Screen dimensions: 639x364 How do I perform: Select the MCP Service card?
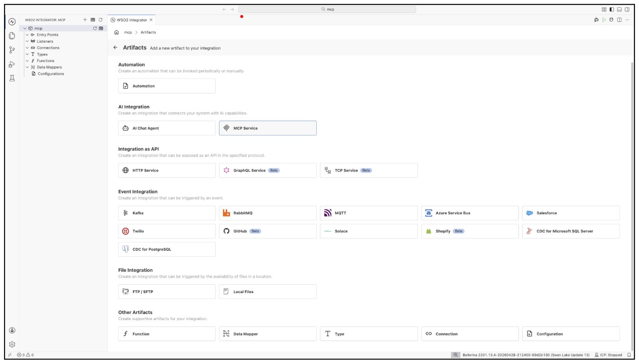268,128
